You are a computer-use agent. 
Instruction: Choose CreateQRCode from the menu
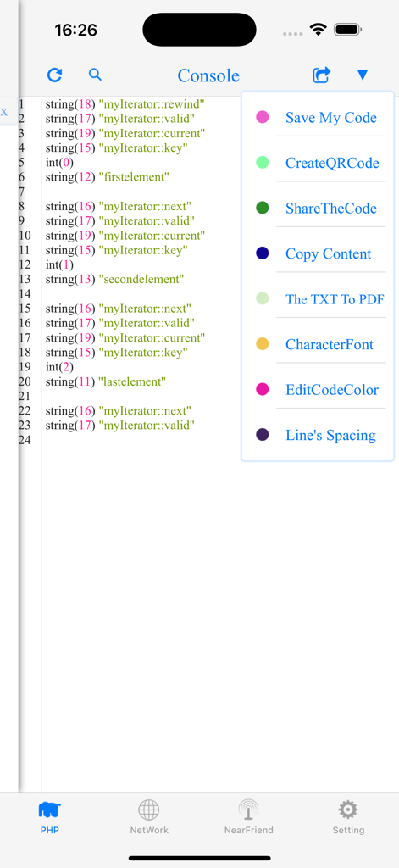(332, 163)
